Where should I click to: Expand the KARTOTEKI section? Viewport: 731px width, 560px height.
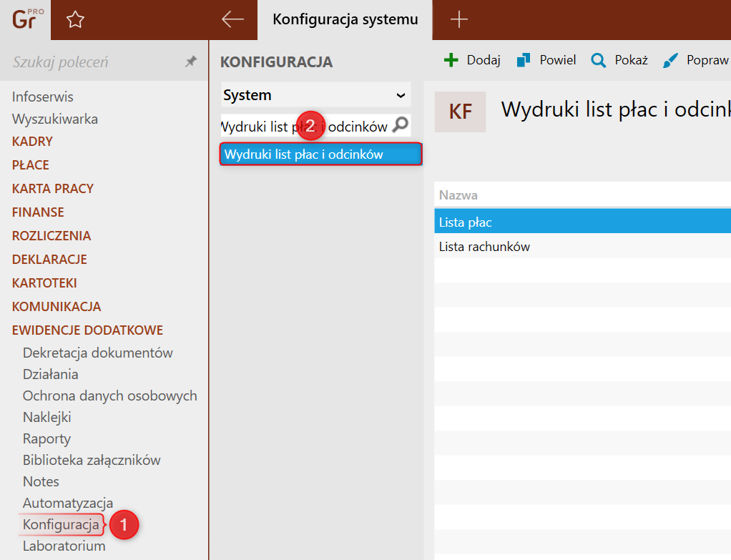click(x=44, y=283)
